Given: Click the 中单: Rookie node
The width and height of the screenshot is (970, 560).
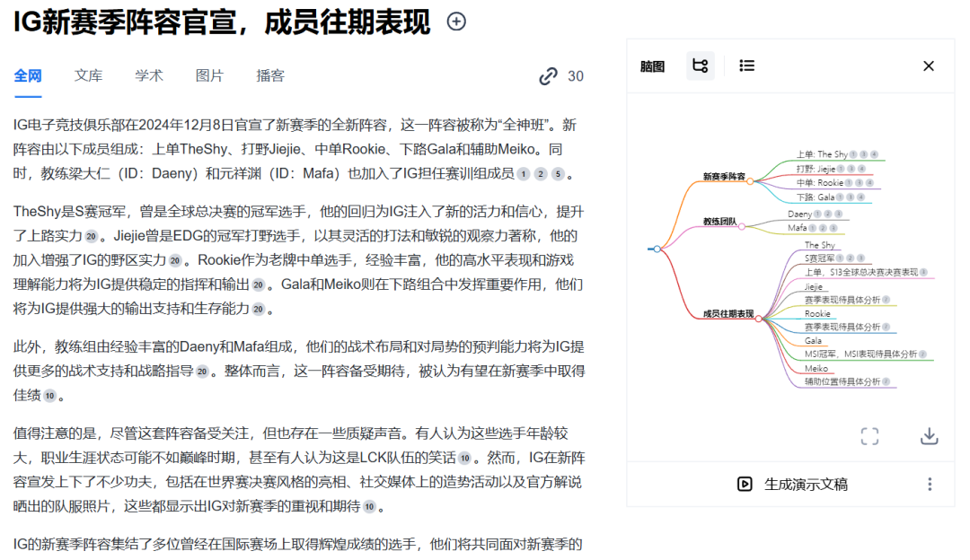Looking at the screenshot, I should [x=819, y=183].
